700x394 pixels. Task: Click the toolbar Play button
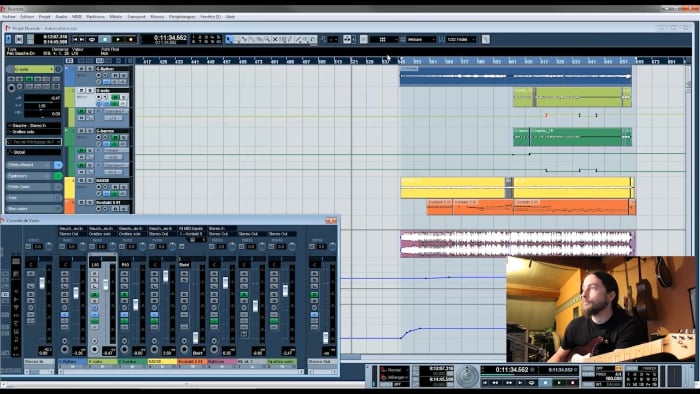(x=118, y=39)
